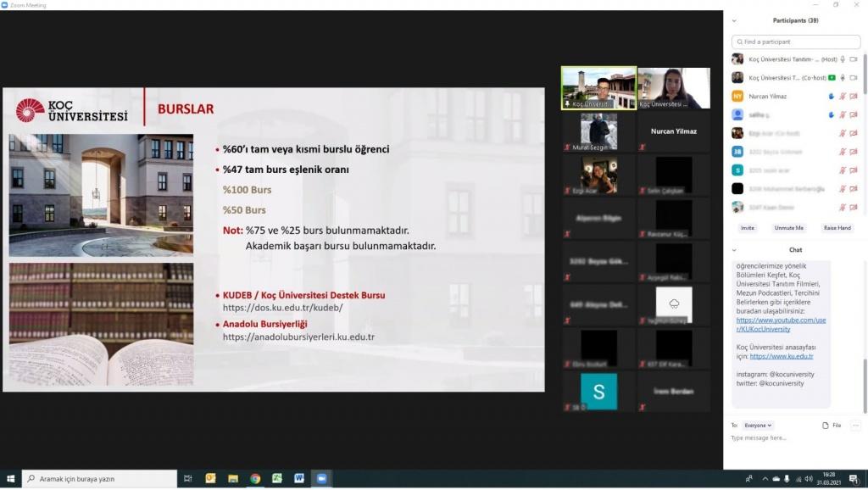The width and height of the screenshot is (868, 490).
Task: Click Nurcan Yilmaz's raised hand icon
Action: [831, 97]
